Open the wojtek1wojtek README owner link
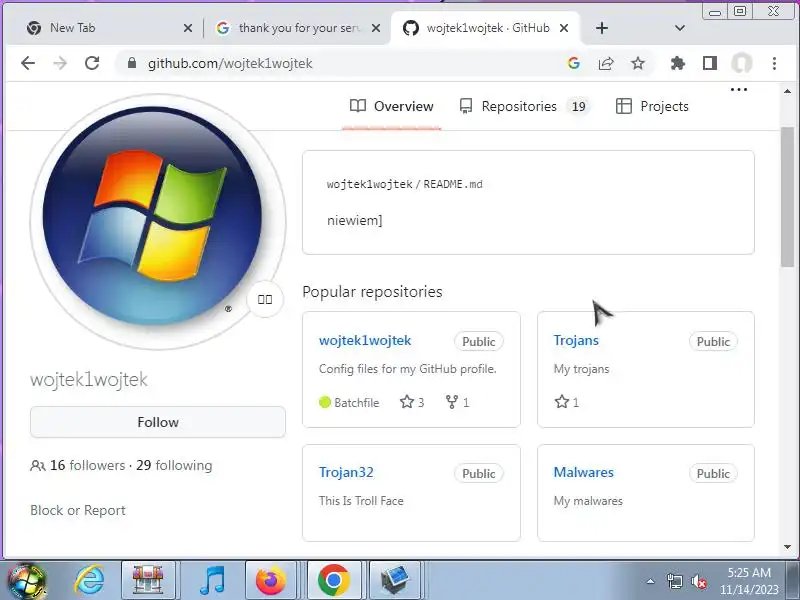The height and width of the screenshot is (600, 800). click(369, 184)
